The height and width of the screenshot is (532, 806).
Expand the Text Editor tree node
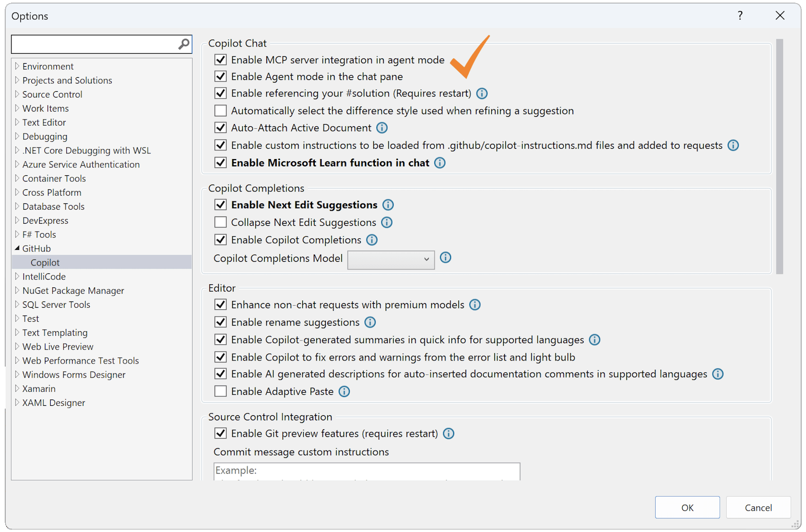(x=17, y=122)
